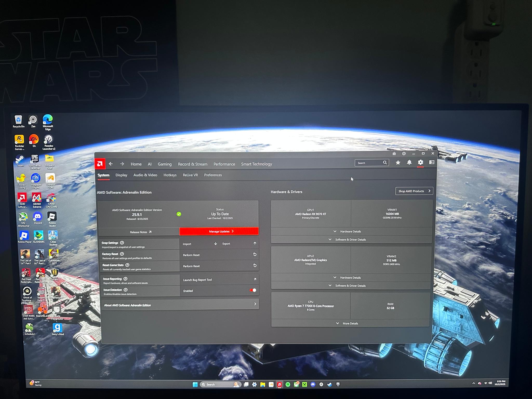Click Perform Reset for Reset Game Stats
The height and width of the screenshot is (399, 532).
point(219,266)
